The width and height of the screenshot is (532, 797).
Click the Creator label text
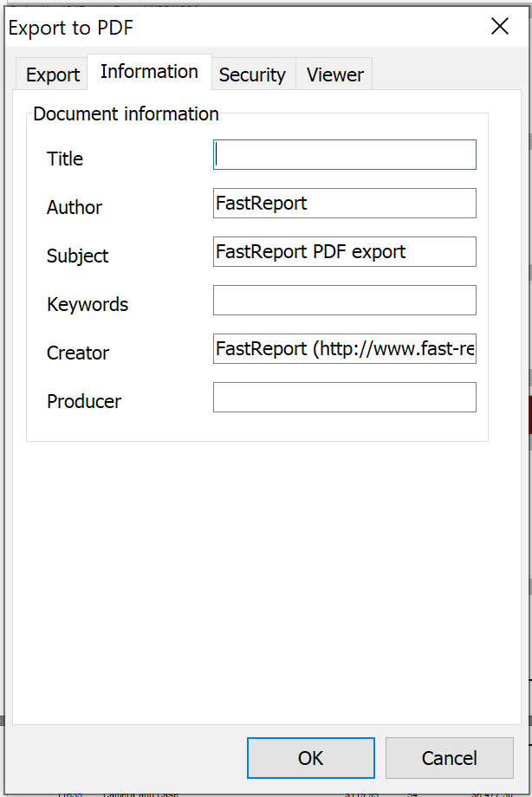coord(78,353)
